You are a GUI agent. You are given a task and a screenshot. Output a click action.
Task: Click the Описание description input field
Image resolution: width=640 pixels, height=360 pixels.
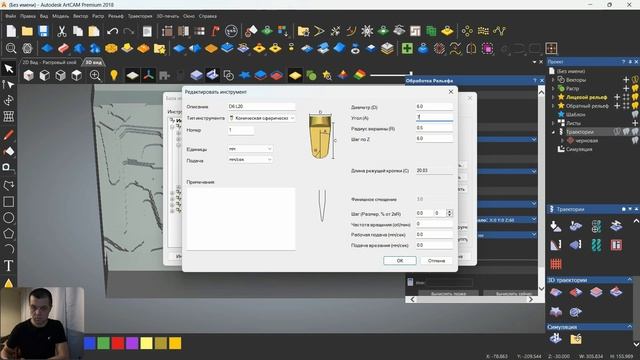(262, 106)
